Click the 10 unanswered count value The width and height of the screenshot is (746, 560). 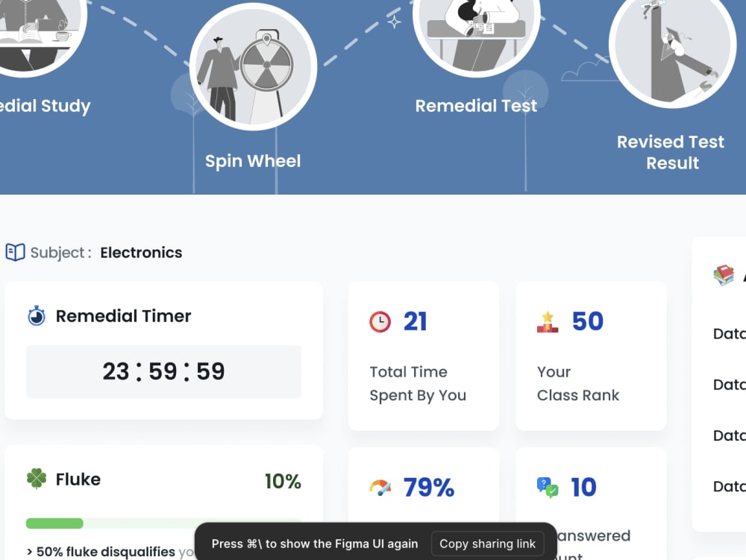(584, 487)
